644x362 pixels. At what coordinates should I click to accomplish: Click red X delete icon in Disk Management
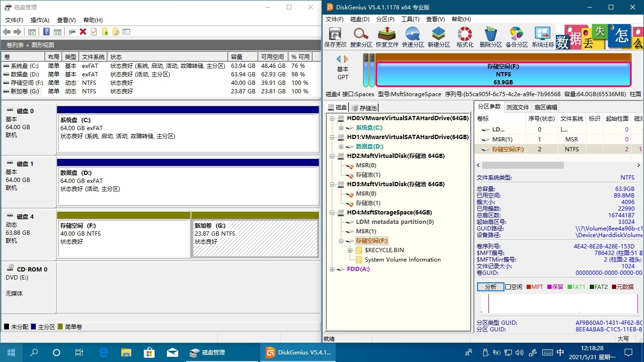(x=83, y=32)
